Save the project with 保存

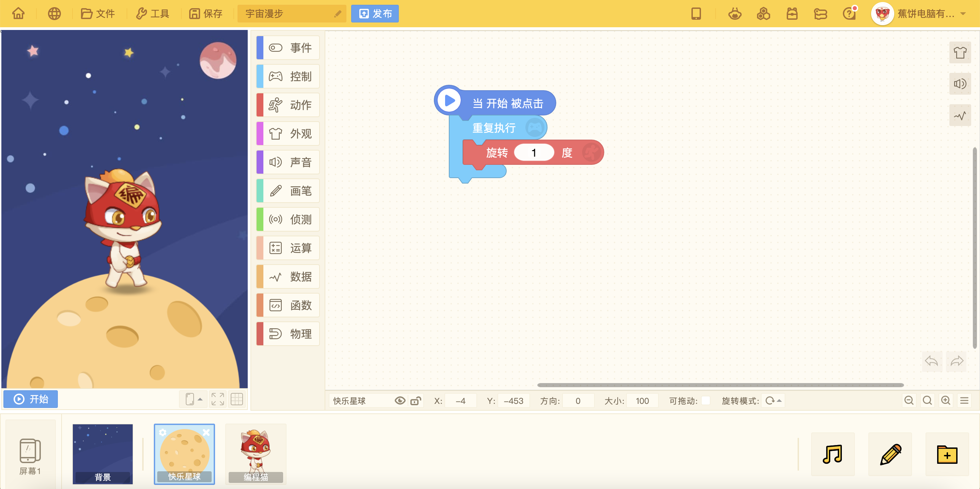coord(206,14)
